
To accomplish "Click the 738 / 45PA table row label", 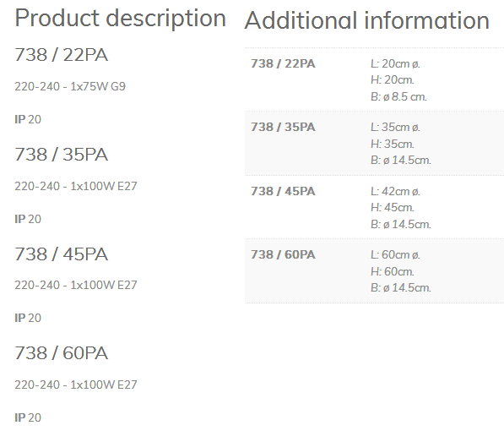I will click(x=283, y=191).
